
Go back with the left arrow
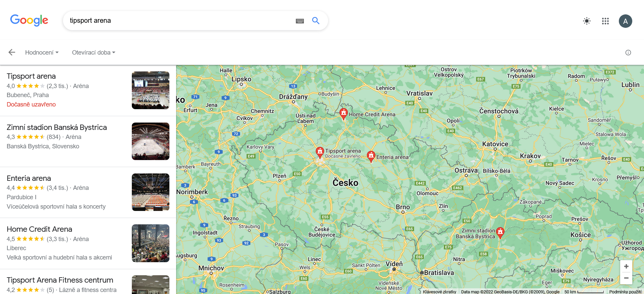tap(12, 52)
